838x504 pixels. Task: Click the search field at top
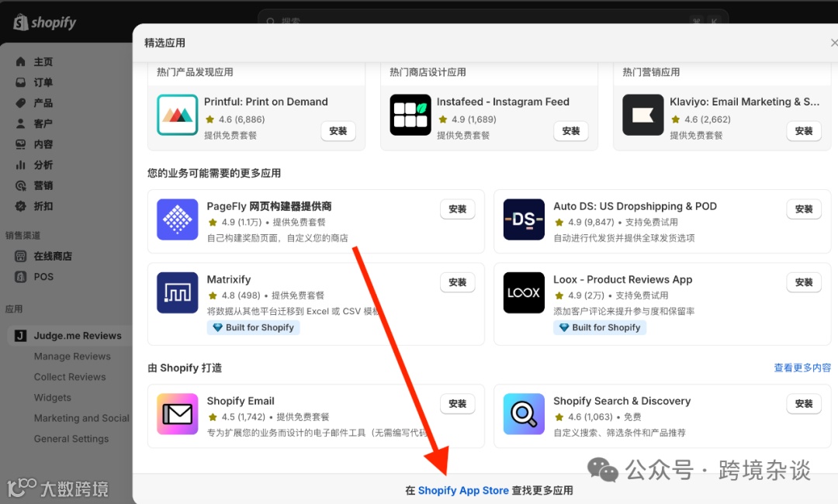tap(493, 20)
